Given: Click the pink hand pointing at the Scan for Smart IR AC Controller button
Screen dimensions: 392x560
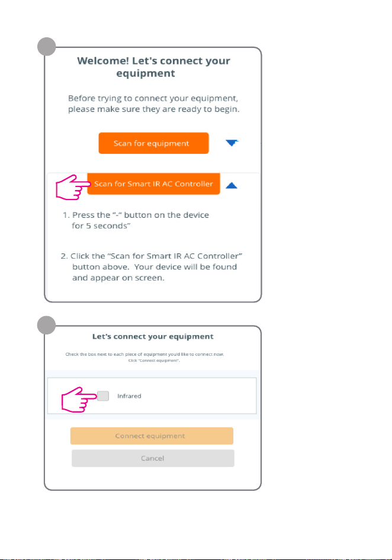Looking at the screenshot, I should pyautogui.click(x=73, y=187).
